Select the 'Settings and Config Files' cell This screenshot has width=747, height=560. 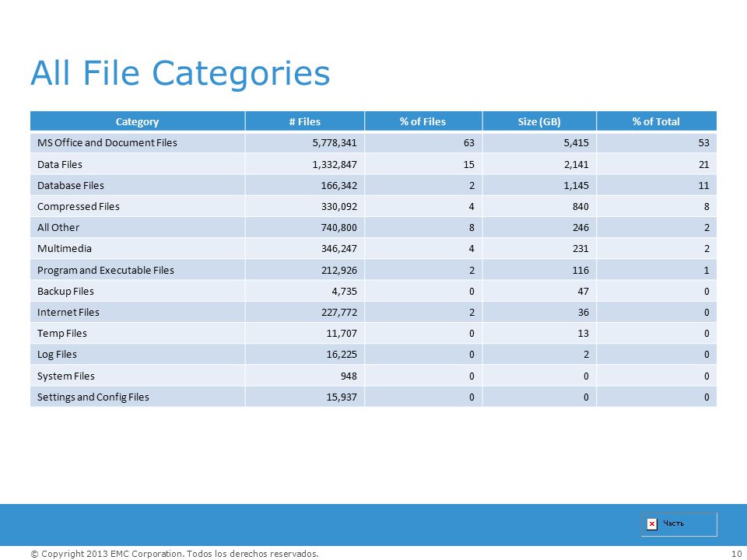point(137,397)
